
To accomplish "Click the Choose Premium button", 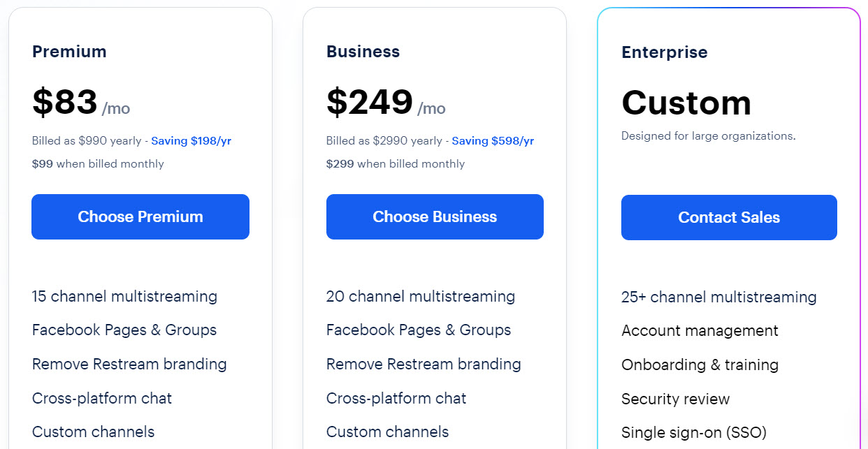I will point(140,216).
